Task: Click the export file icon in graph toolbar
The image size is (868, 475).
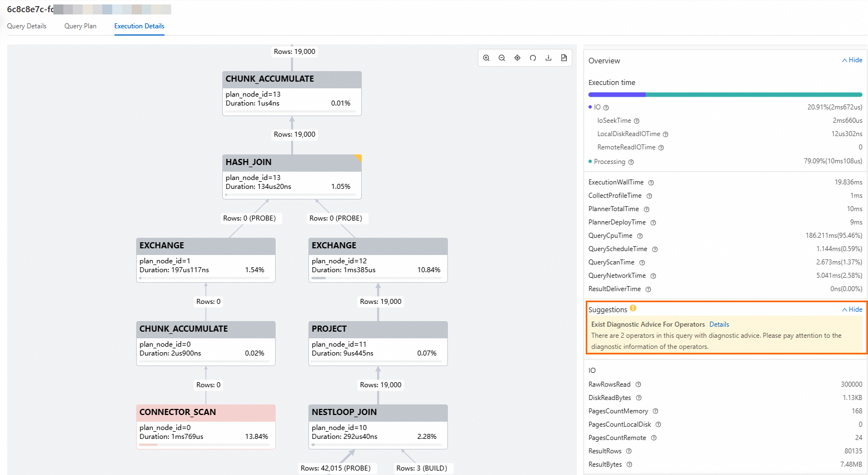Action: point(564,58)
